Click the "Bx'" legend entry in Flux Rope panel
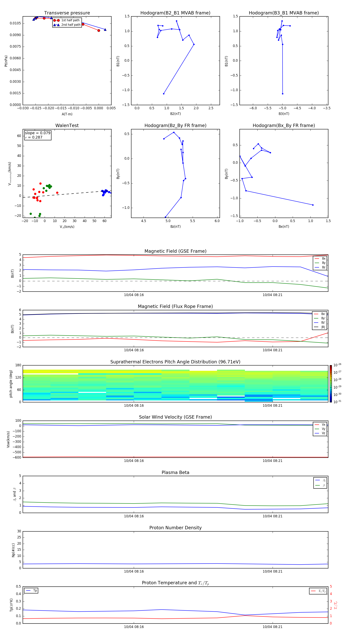The width and height of the screenshot is (351, 644). pos(320,314)
